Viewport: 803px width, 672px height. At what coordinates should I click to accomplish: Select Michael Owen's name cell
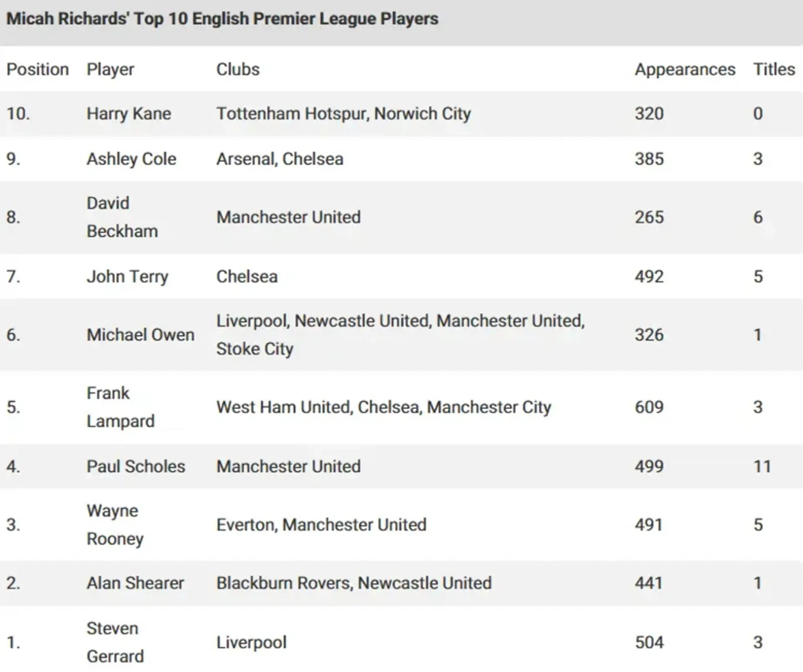[x=140, y=335]
